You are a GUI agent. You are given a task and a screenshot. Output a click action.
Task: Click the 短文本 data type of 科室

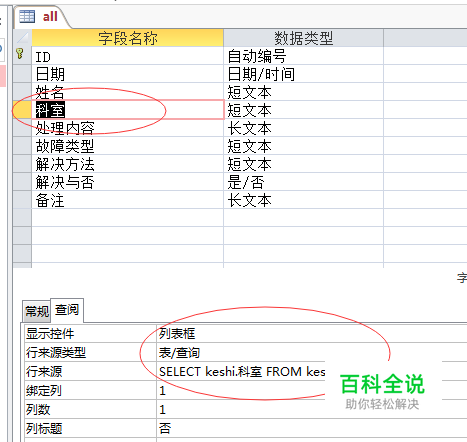click(x=303, y=110)
